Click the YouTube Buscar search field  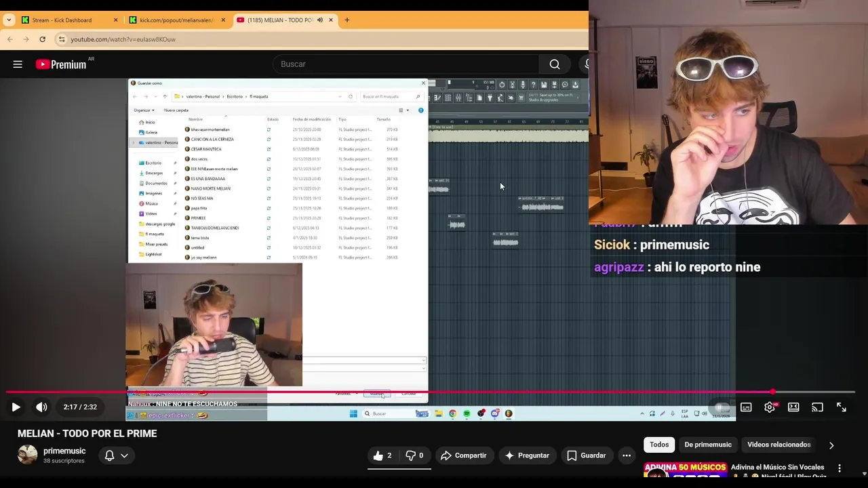click(406, 64)
